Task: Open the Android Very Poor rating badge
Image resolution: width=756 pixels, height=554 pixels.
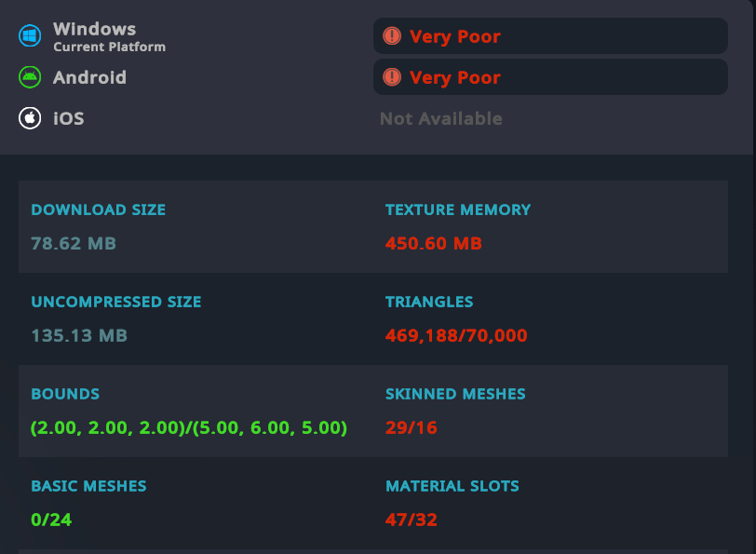Action: pos(550,77)
